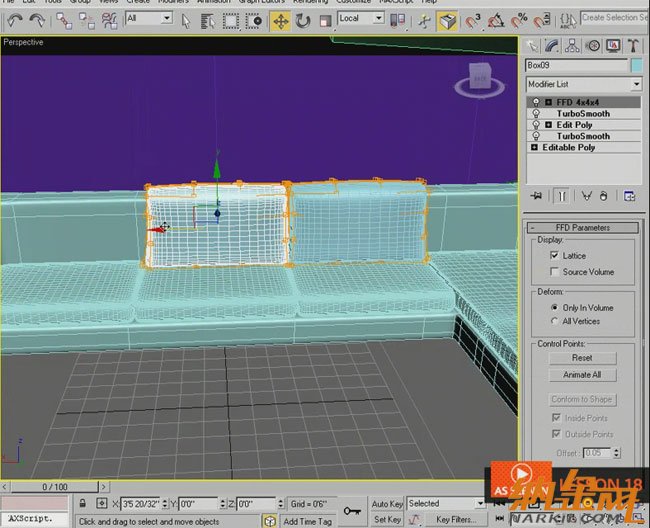Toggle the Keyboard Shortcut Override icon

(447, 21)
